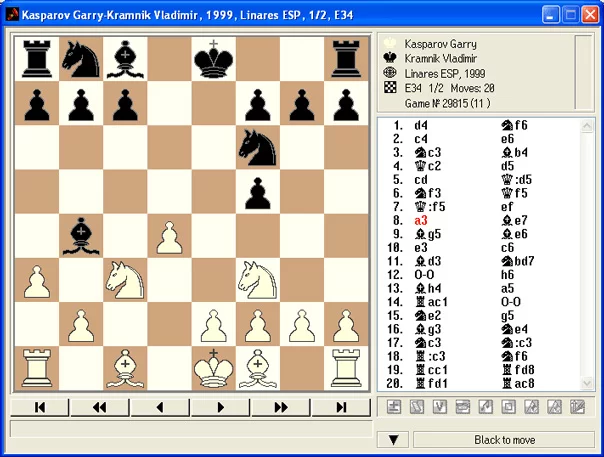Select black's move 20... Rac8
Screen dimensions: 604x457
(x=518, y=383)
